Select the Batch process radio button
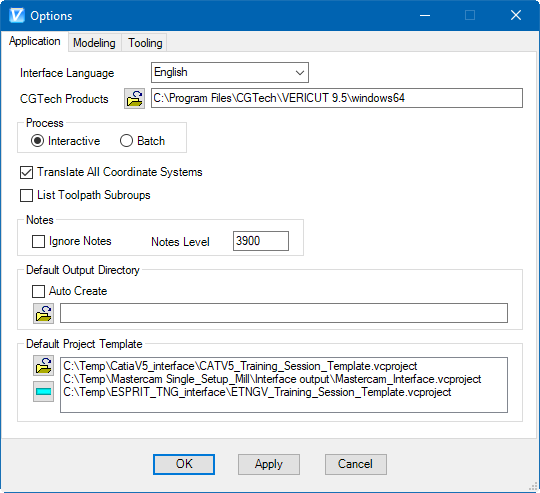This screenshot has height=493, width=540. tap(126, 141)
